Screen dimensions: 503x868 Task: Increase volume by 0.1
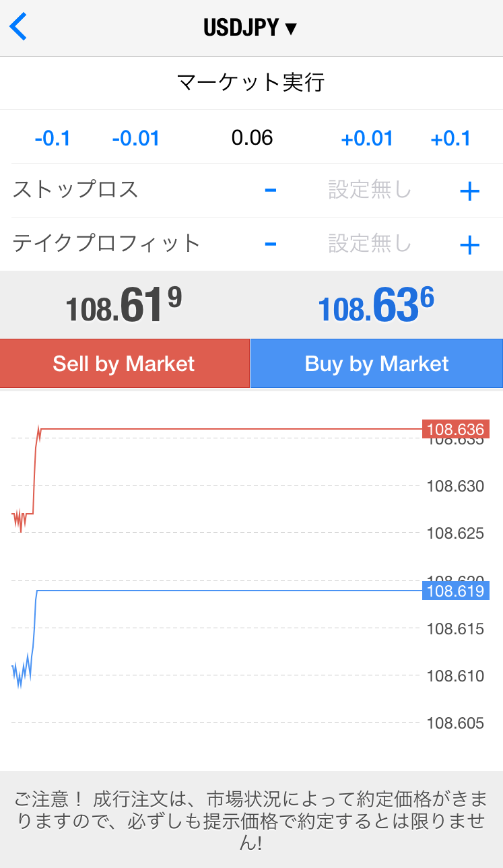point(450,139)
